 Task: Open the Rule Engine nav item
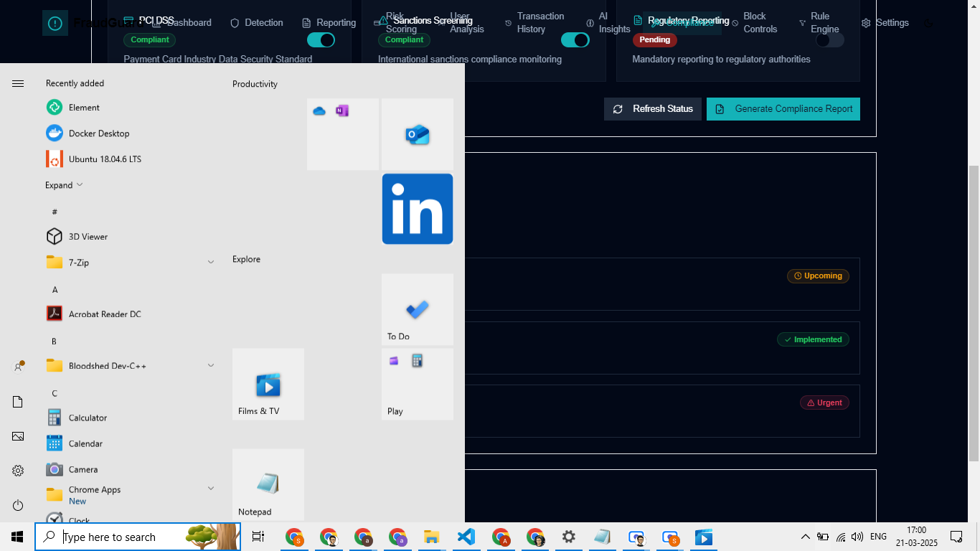(x=819, y=23)
